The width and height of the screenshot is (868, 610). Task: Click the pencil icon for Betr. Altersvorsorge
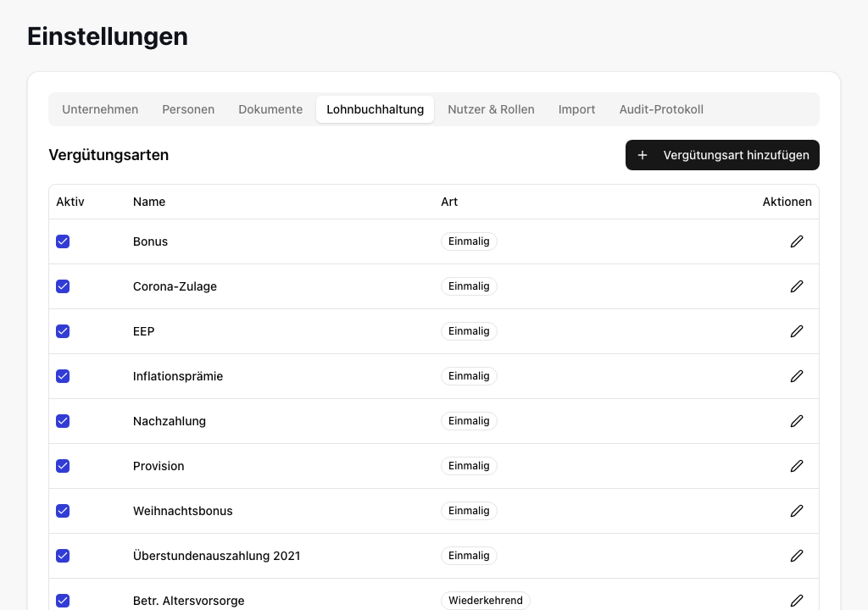[x=797, y=601]
